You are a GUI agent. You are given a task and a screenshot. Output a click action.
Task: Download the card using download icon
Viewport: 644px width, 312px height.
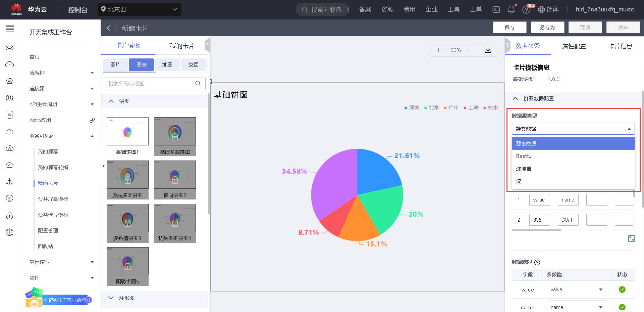488,50
